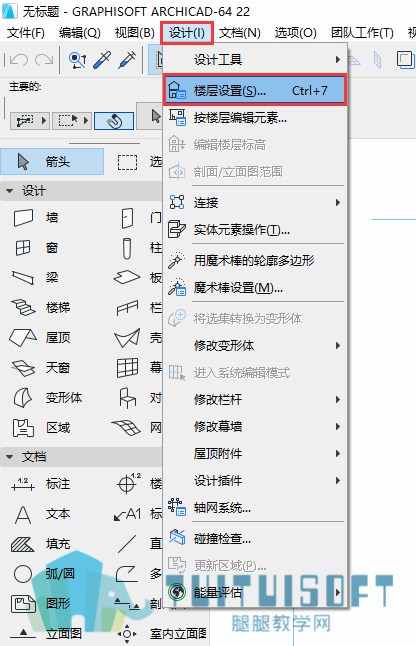
Task: Select the Beam (梁) tool
Action: point(35,278)
